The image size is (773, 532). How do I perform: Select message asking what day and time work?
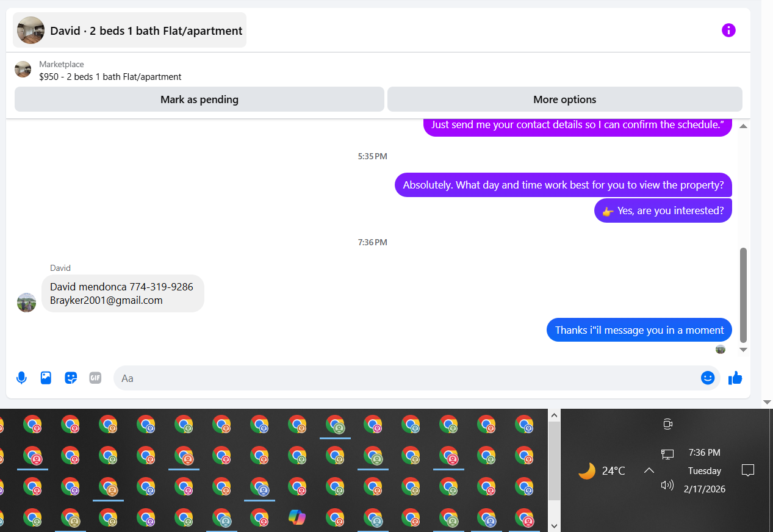[563, 185]
